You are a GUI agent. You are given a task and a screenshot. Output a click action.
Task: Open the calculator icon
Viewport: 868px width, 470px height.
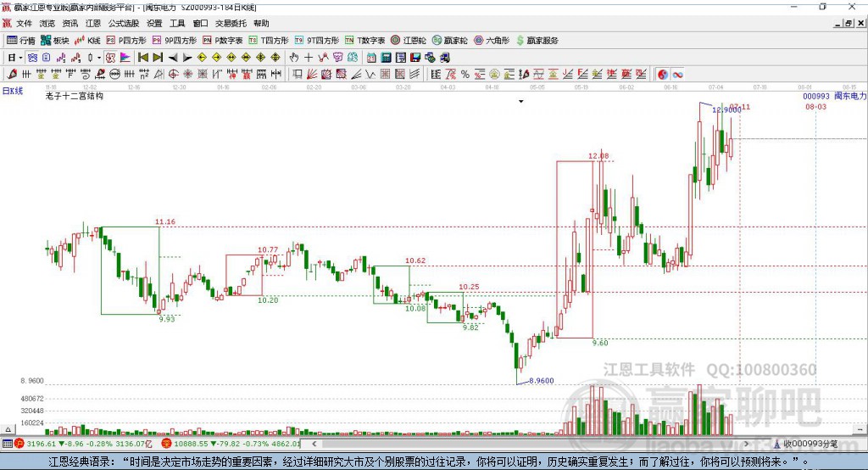[x=387, y=58]
